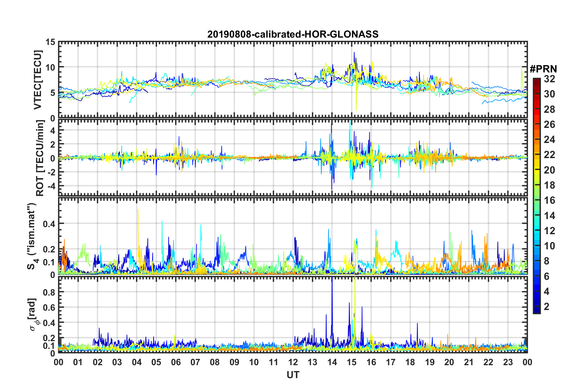Select UT axis hour label 22
The height and width of the screenshot is (392, 586).
[488, 362]
